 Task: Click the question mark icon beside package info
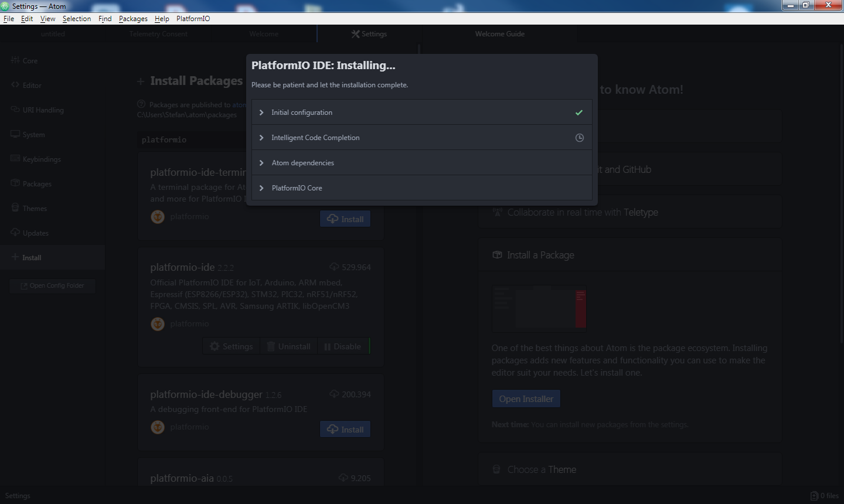click(141, 104)
